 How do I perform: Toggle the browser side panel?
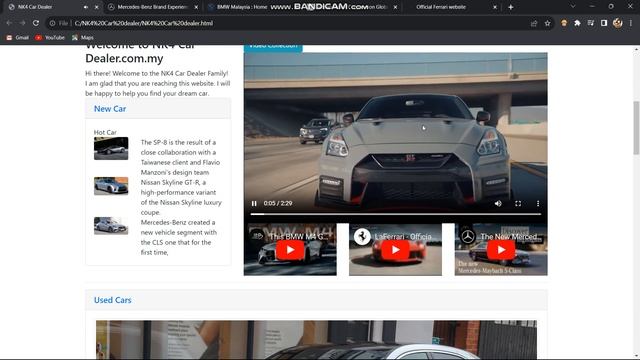[x=604, y=23]
